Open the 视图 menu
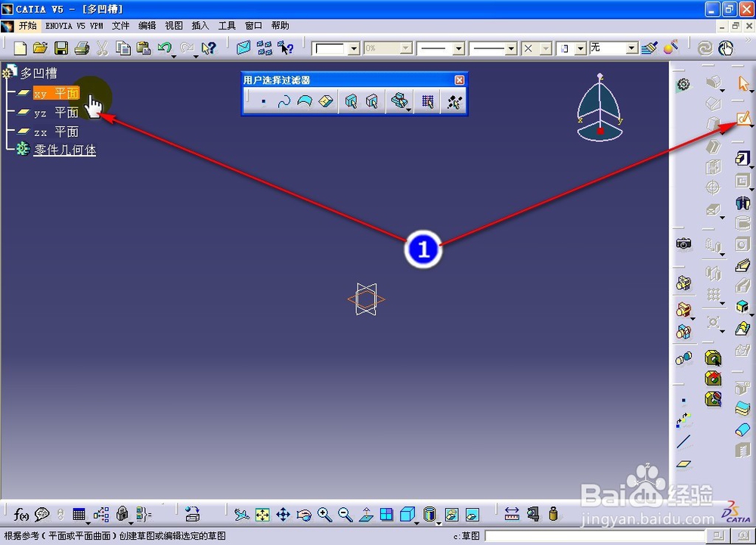The image size is (756, 545). 174,26
